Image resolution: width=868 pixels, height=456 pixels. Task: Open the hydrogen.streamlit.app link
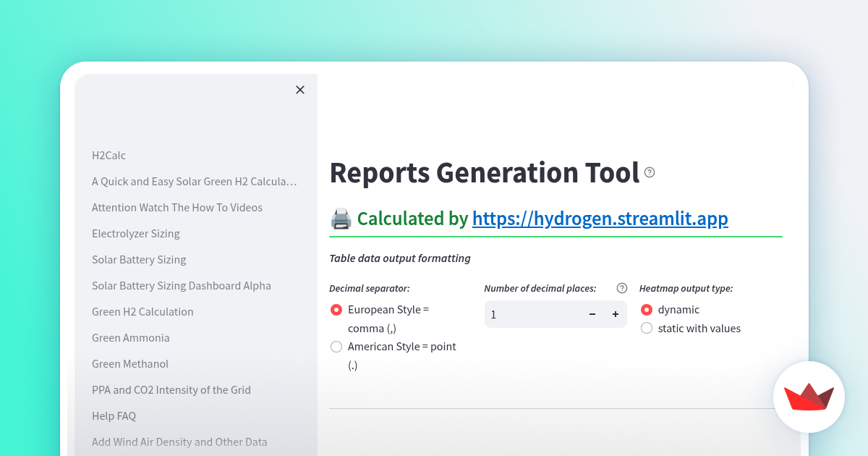tap(600, 219)
